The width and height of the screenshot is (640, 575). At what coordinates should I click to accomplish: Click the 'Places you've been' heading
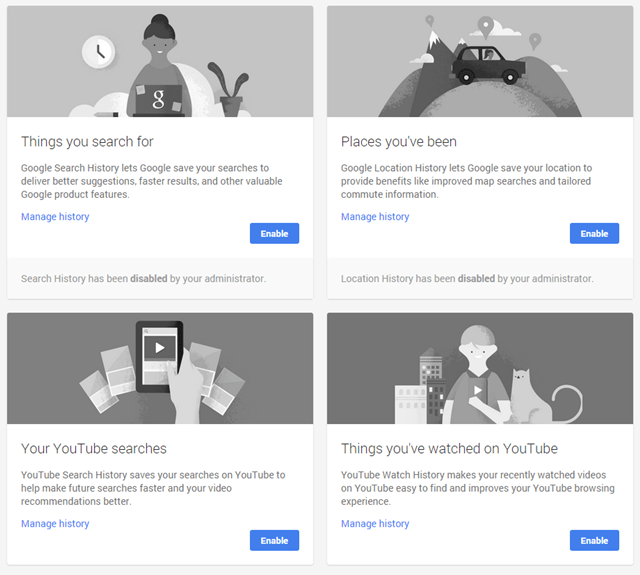(399, 142)
